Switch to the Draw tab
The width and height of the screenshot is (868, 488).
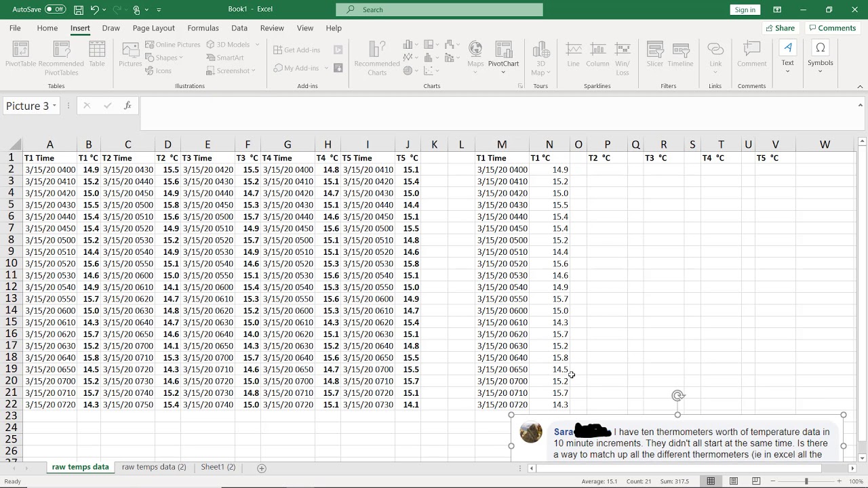coord(111,28)
